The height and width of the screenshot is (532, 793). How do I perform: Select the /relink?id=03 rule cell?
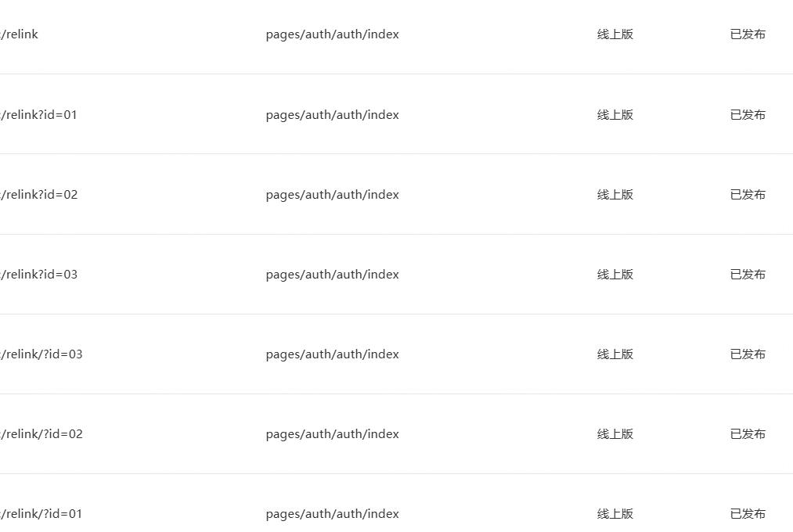tap(39, 275)
